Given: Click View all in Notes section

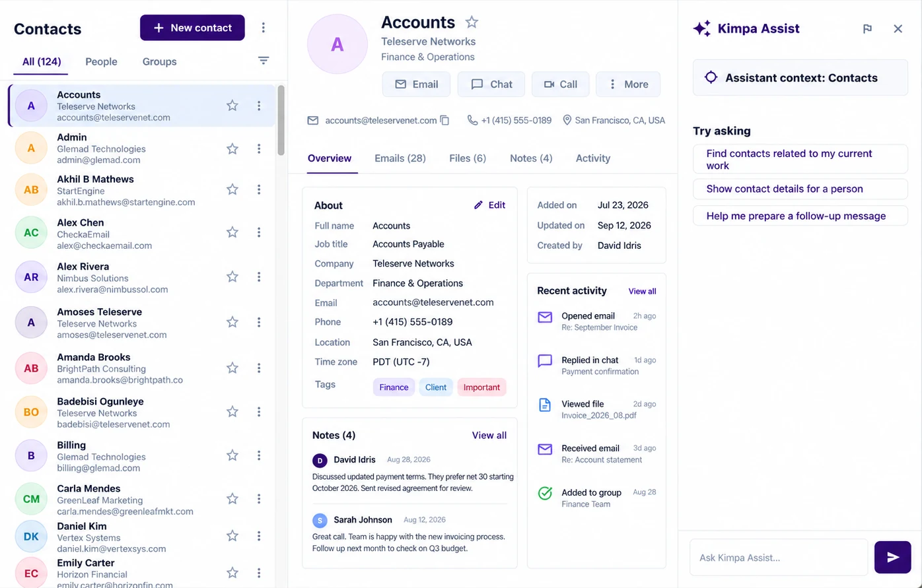Looking at the screenshot, I should pos(489,436).
